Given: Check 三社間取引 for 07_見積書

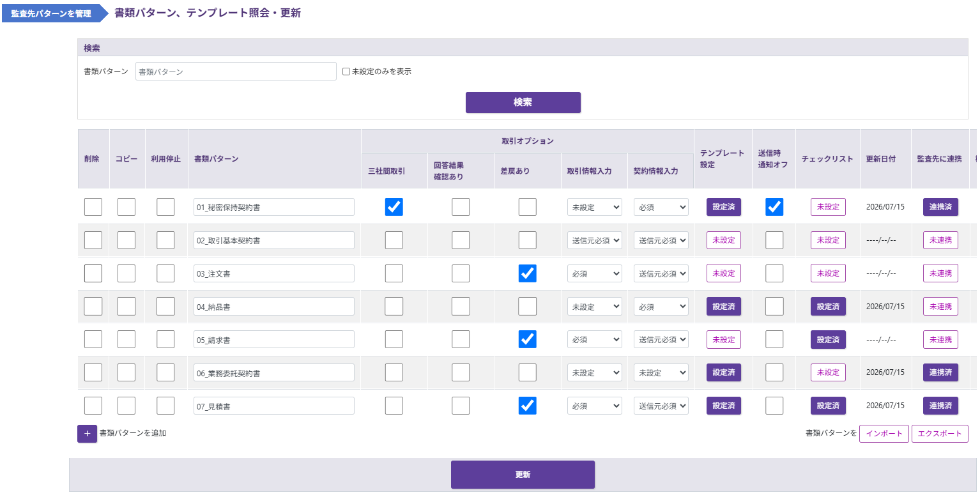Looking at the screenshot, I should point(394,406).
